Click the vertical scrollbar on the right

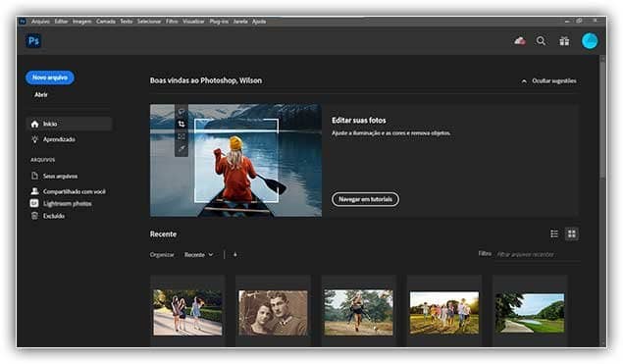coord(602,120)
